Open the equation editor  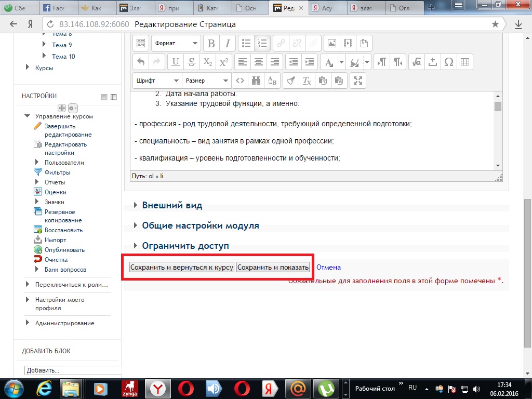pos(417,62)
